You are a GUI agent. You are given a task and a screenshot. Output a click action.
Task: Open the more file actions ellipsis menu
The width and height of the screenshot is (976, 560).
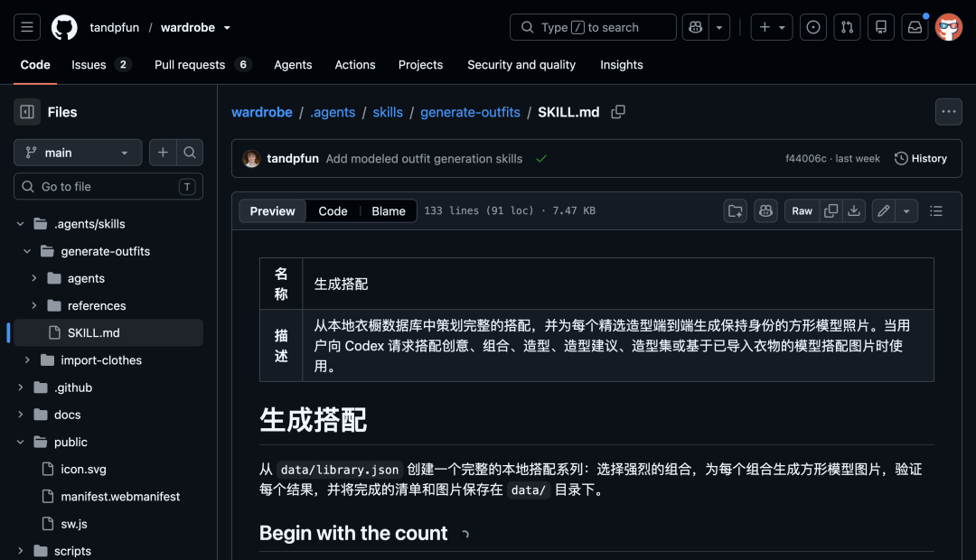click(949, 112)
